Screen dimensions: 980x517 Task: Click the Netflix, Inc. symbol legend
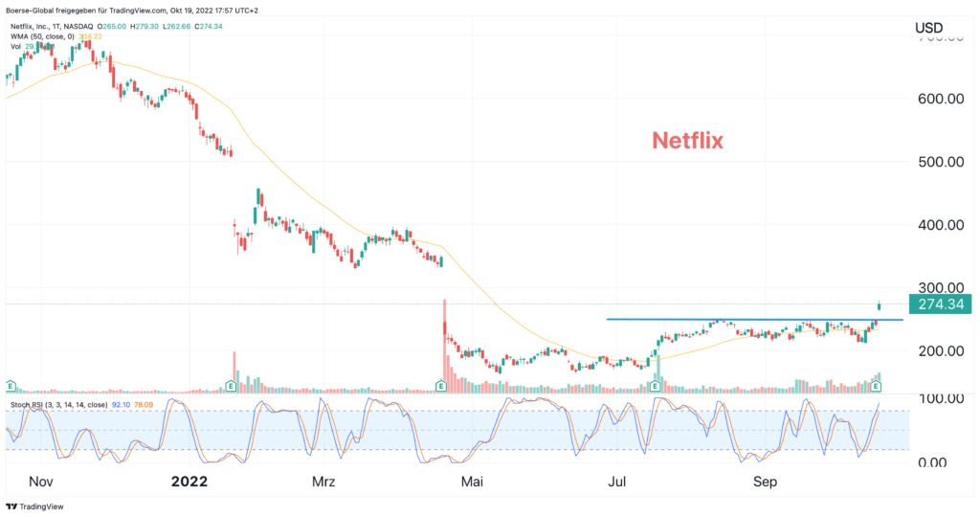point(52,26)
